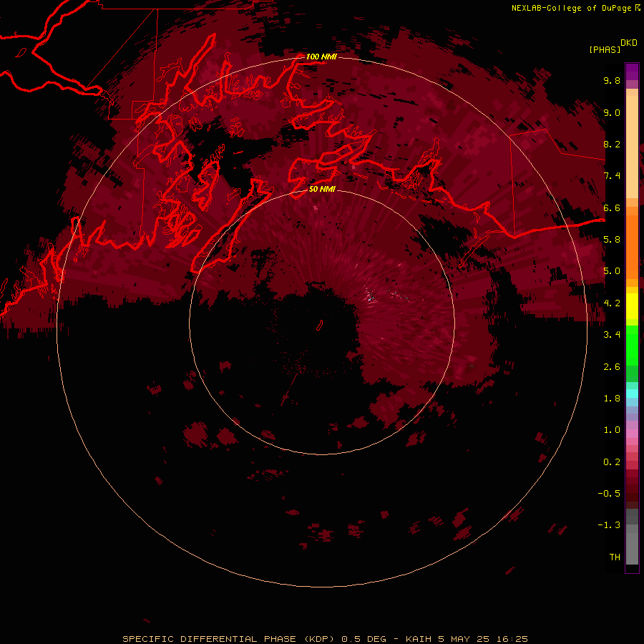Screen dimensions: 644x644
Task: Click the TH threshold legend label
Action: coord(615,557)
